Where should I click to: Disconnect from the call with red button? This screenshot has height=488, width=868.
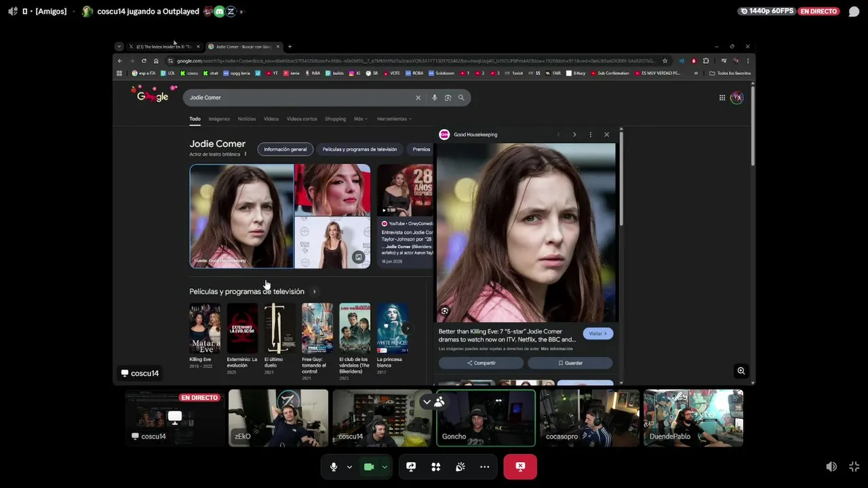coord(520,467)
